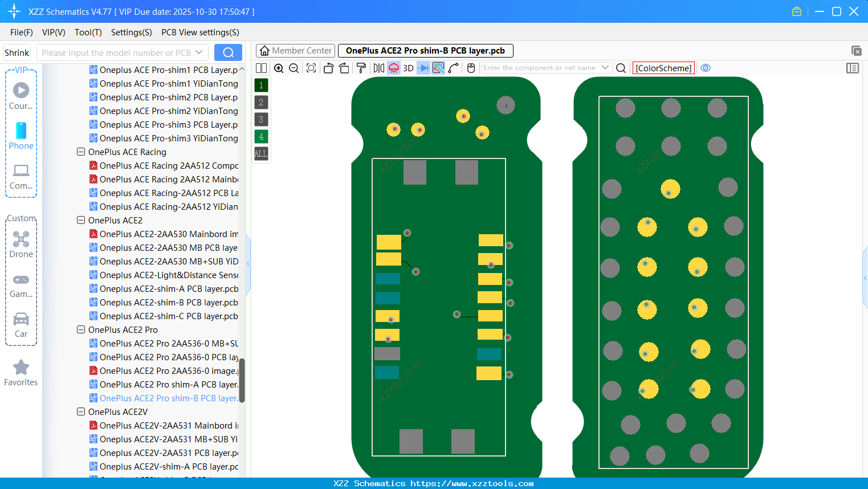Collapse the OnePlus ACE2 Pro folder
The width and height of the screenshot is (868, 489).
(x=81, y=330)
